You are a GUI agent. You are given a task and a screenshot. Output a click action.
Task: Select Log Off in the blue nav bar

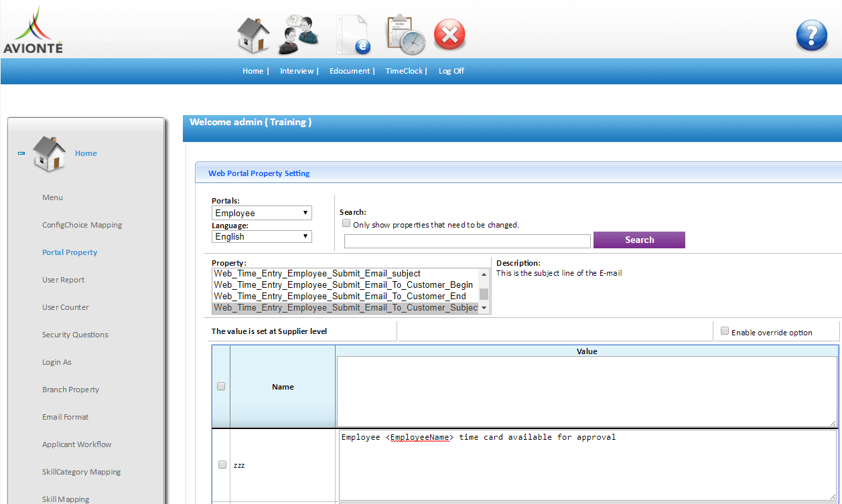point(451,71)
